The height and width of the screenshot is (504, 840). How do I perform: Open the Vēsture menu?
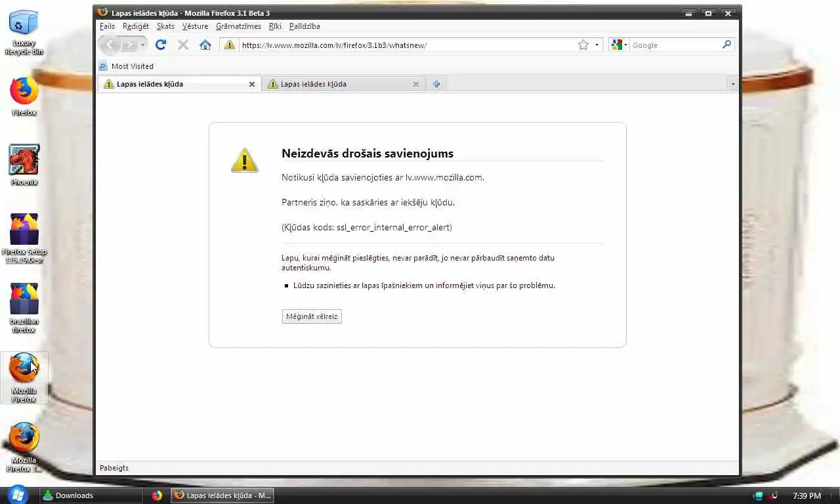195,26
